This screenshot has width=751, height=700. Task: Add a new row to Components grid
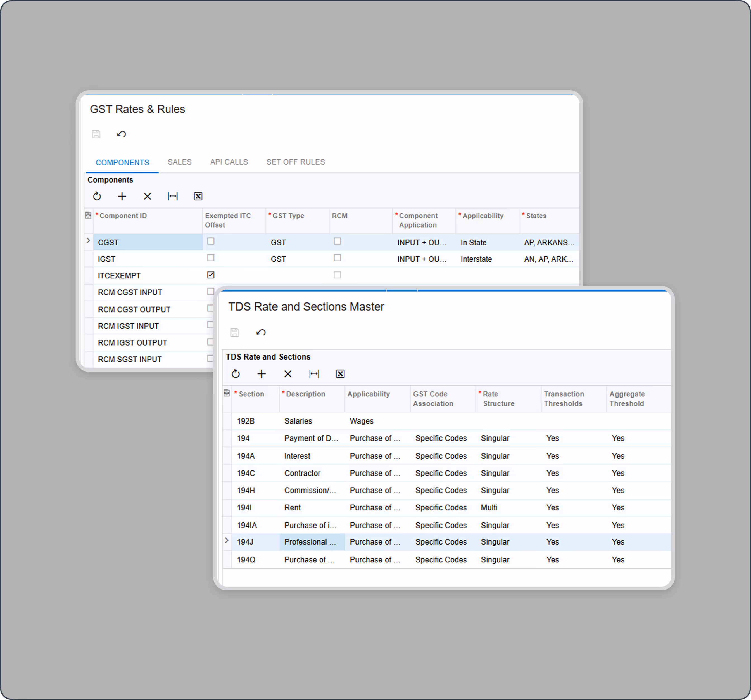(122, 196)
